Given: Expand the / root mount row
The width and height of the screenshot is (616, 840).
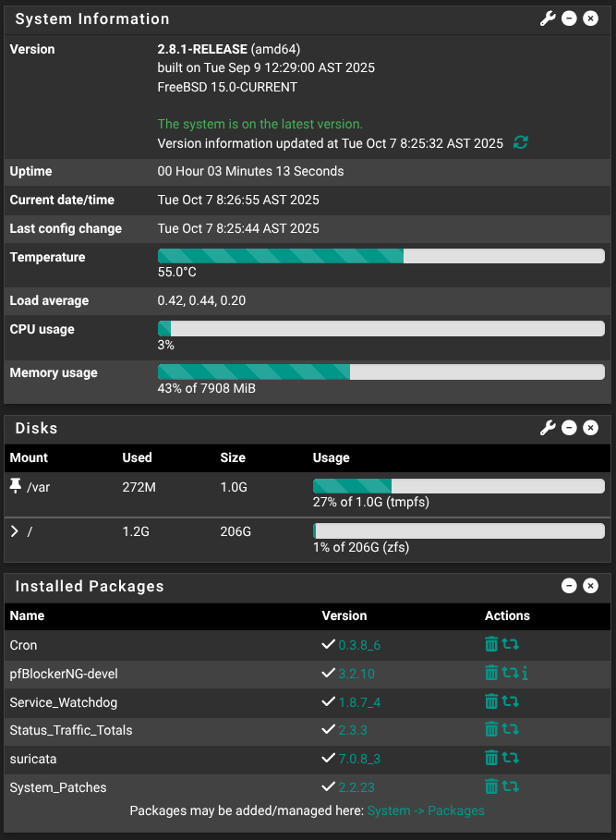Looking at the screenshot, I should click(15, 531).
